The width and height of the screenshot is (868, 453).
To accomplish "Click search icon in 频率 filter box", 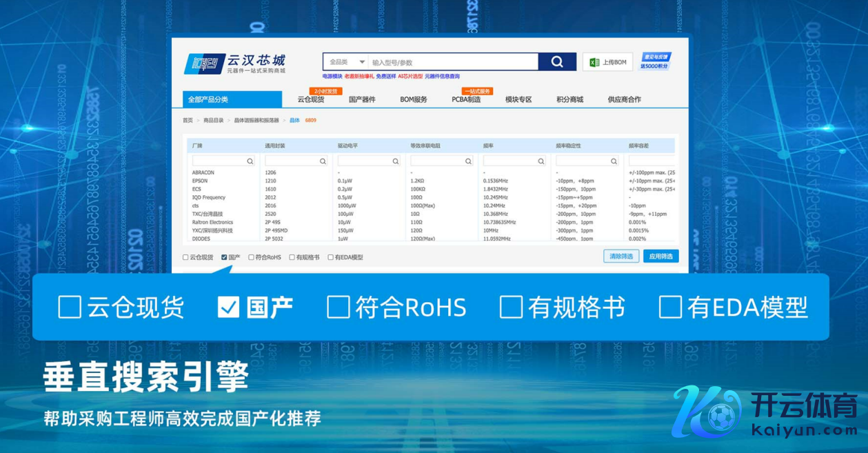I will point(541,161).
